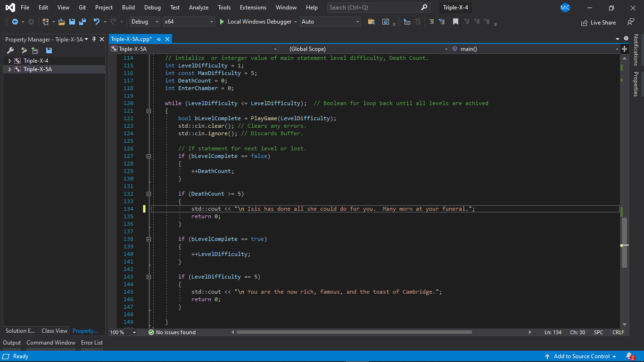This screenshot has height=362, width=644.
Task: Click the wrench Properties icon in Property Manager
Action: click(x=10, y=50)
